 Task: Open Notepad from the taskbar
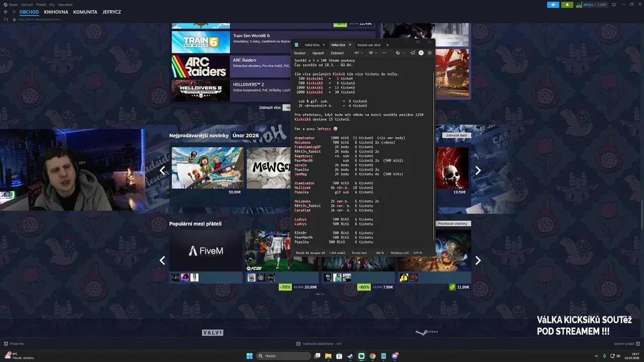pyautogui.click(x=383, y=356)
